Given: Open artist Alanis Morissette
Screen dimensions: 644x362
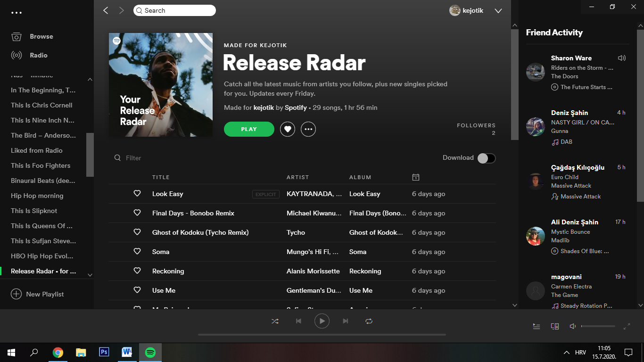Looking at the screenshot, I should click(313, 271).
